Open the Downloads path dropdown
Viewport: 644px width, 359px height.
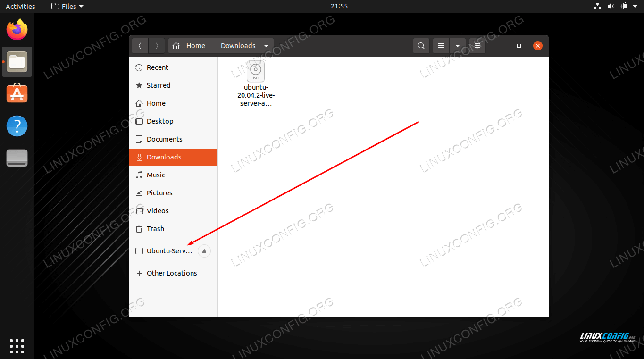coord(244,46)
